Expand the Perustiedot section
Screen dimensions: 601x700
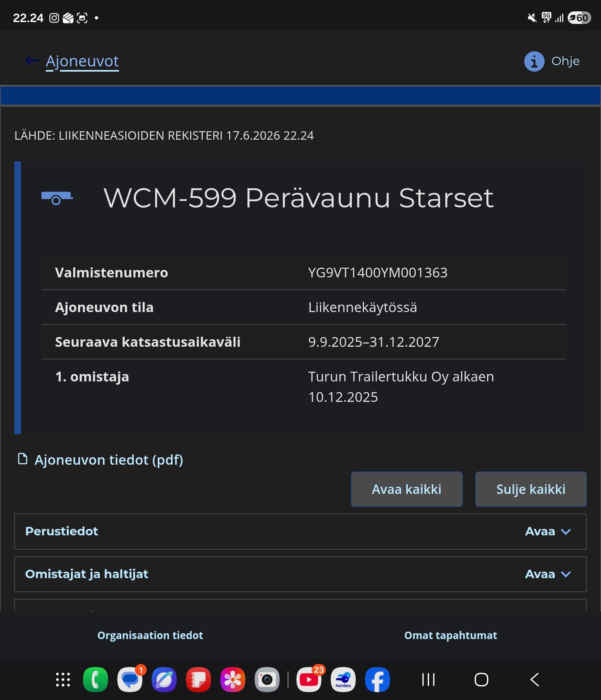(300, 531)
